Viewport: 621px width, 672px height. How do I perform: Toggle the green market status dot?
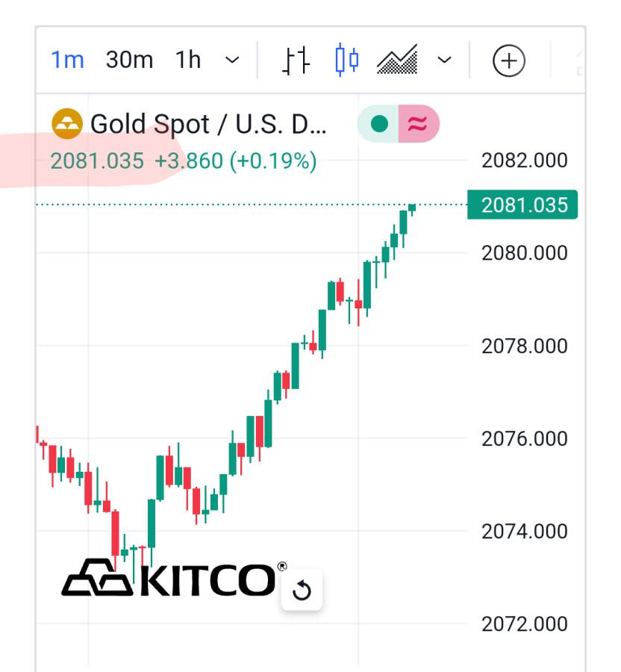(379, 124)
